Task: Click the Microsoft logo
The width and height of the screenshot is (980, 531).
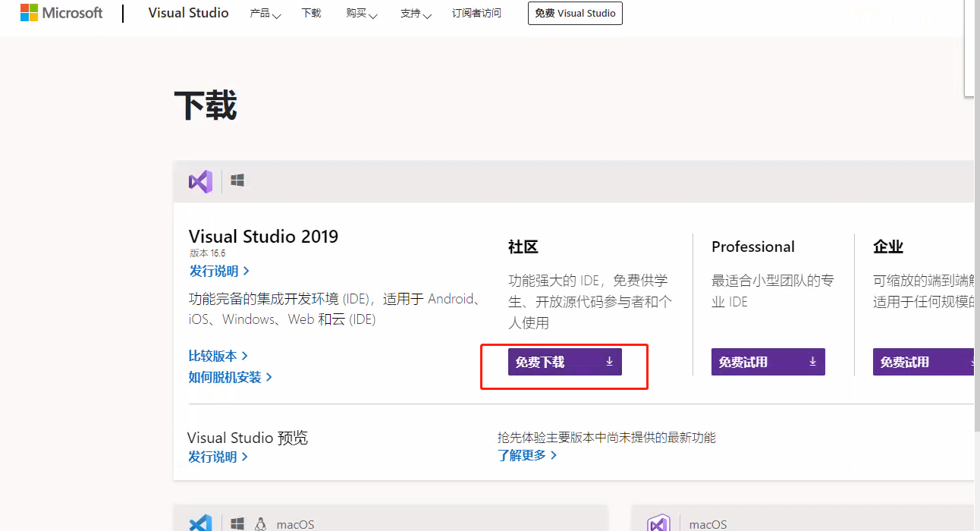Action: coord(61,13)
